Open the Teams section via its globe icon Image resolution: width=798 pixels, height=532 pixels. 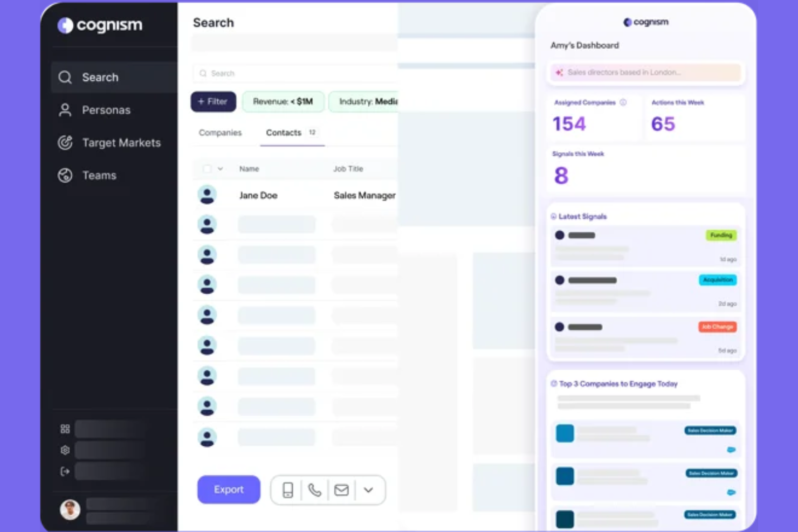65,175
